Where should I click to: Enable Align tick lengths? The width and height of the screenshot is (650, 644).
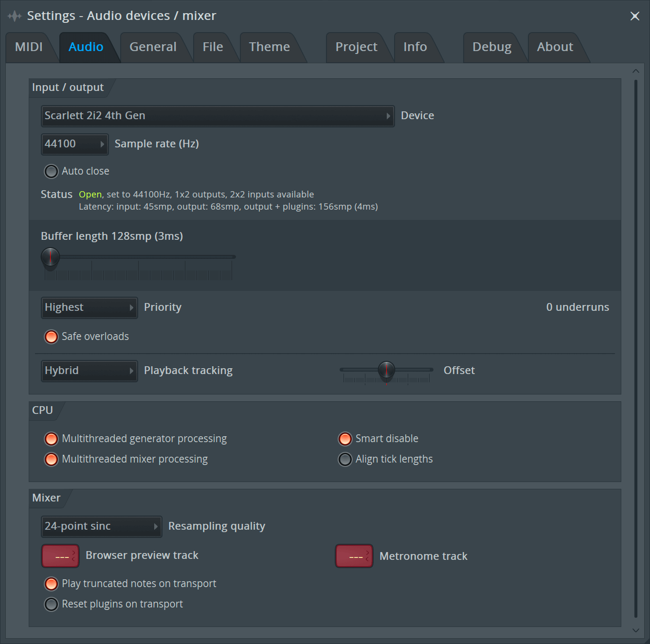[x=345, y=459]
